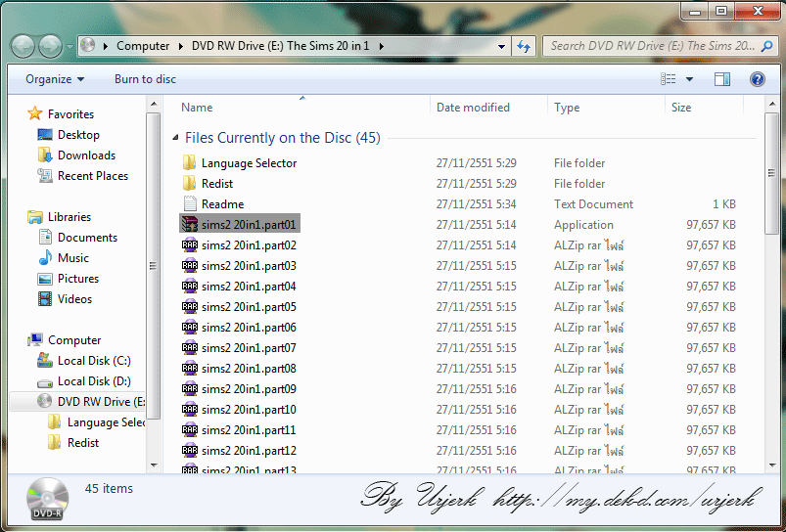Open Local Disk (D:) in navigation pane
Viewport: 786px width, 532px height.
click(x=84, y=381)
